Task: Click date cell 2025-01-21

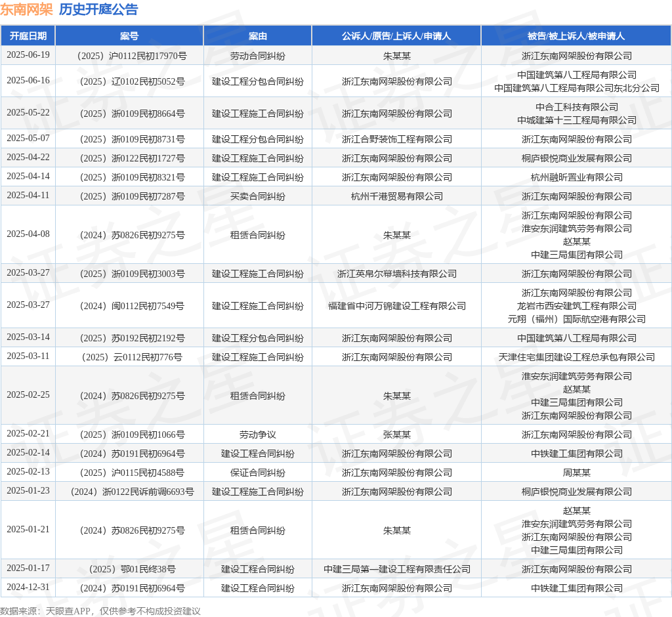Action: [28, 530]
